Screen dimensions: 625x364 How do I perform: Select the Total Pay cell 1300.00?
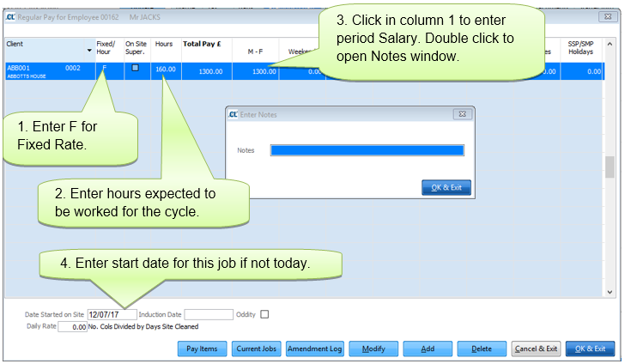point(207,71)
